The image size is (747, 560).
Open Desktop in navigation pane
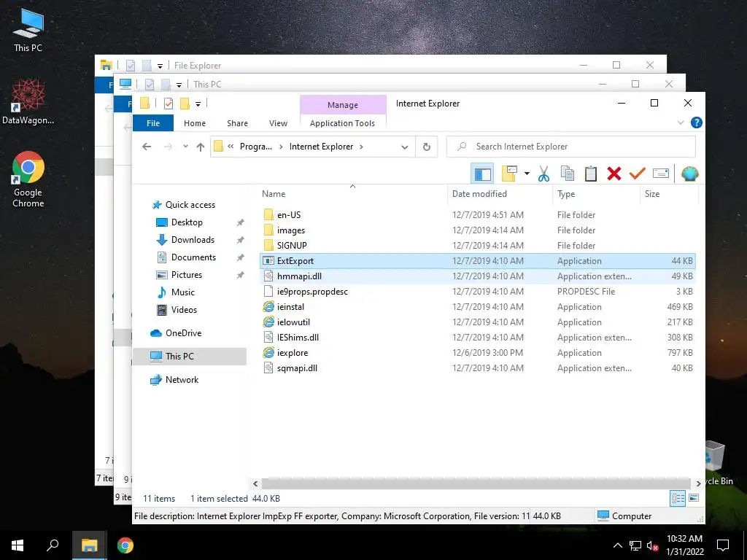point(187,222)
